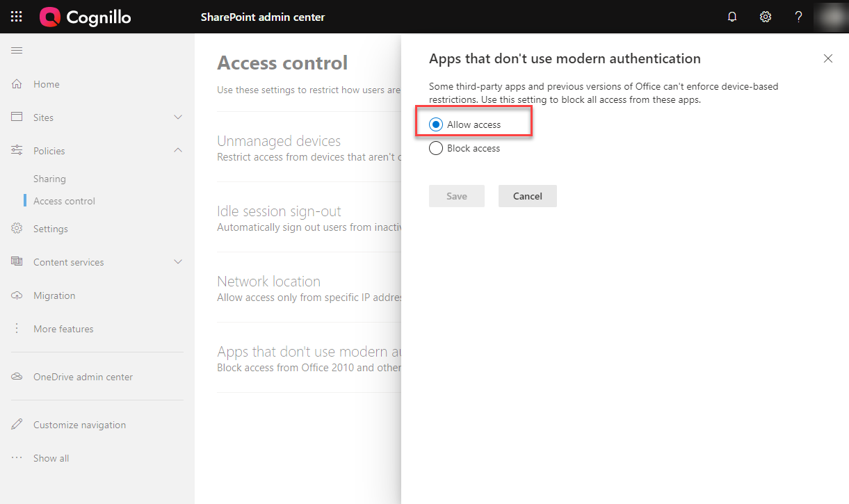Click the OneDrive cloud icon
849x504 pixels.
17,377
